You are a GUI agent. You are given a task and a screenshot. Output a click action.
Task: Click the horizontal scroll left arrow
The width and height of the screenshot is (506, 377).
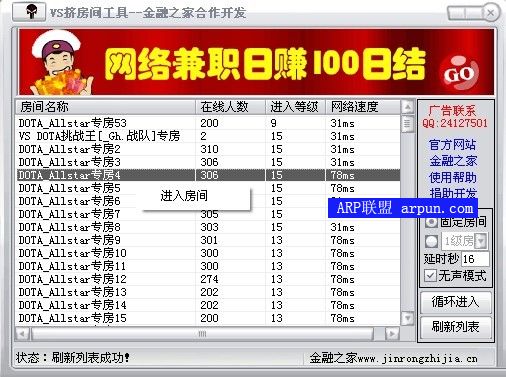pos(23,334)
